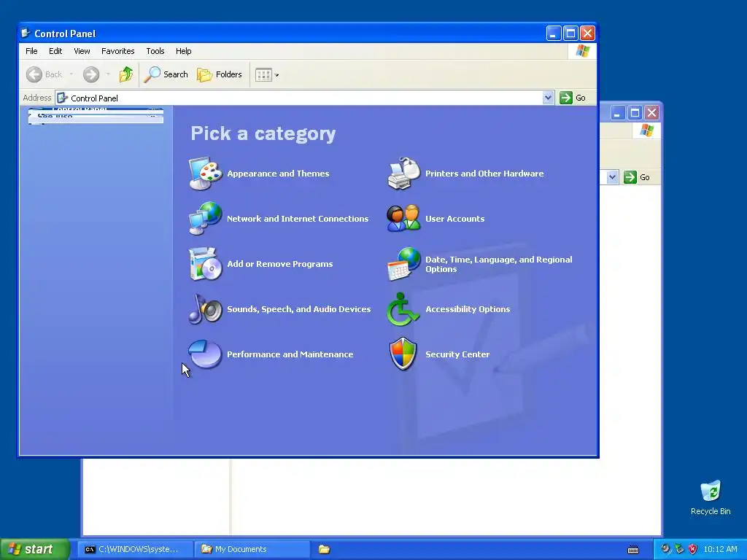The image size is (747, 560).
Task: Maximize the background window
Action: tap(635, 113)
